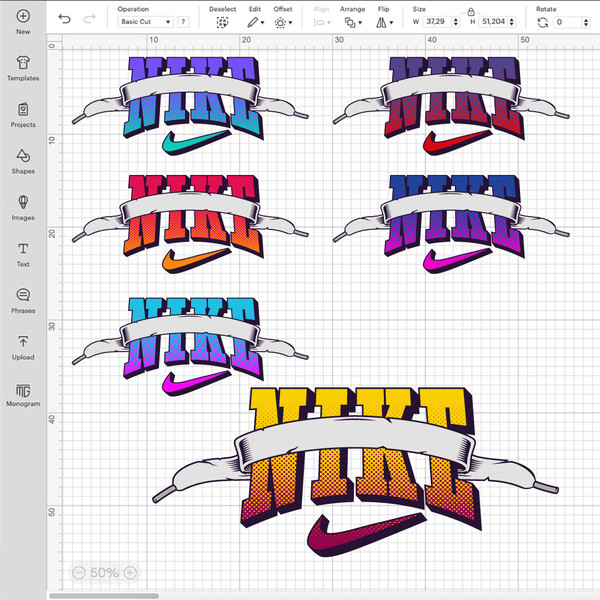600x600 pixels.
Task: Adjust height with the H stepper arrows
Action: pyautogui.click(x=512, y=22)
